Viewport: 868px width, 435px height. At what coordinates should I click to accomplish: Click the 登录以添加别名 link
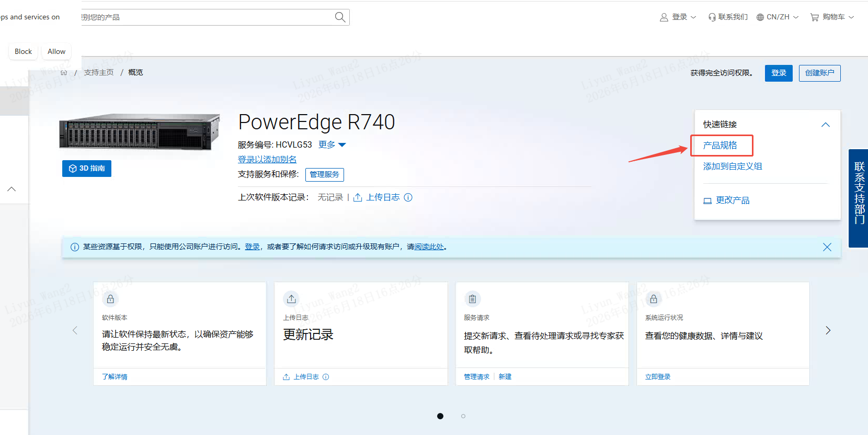(267, 160)
